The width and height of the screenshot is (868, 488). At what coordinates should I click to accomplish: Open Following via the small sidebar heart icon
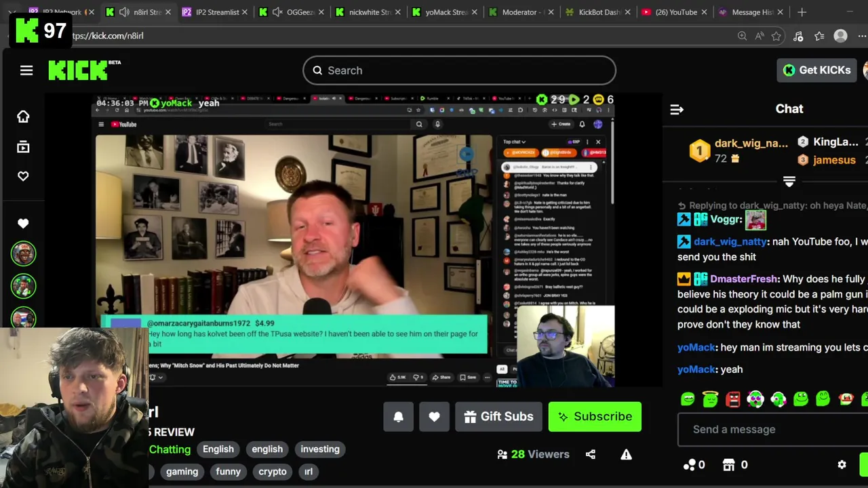click(x=23, y=176)
